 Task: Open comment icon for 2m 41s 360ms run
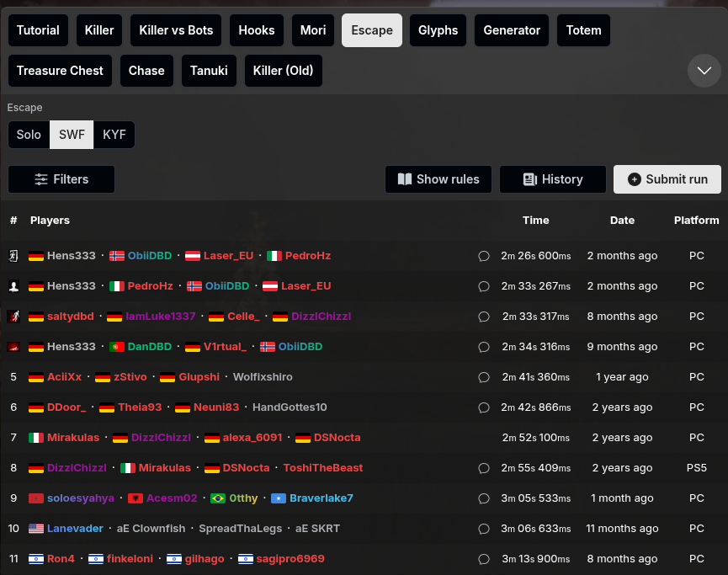point(484,377)
